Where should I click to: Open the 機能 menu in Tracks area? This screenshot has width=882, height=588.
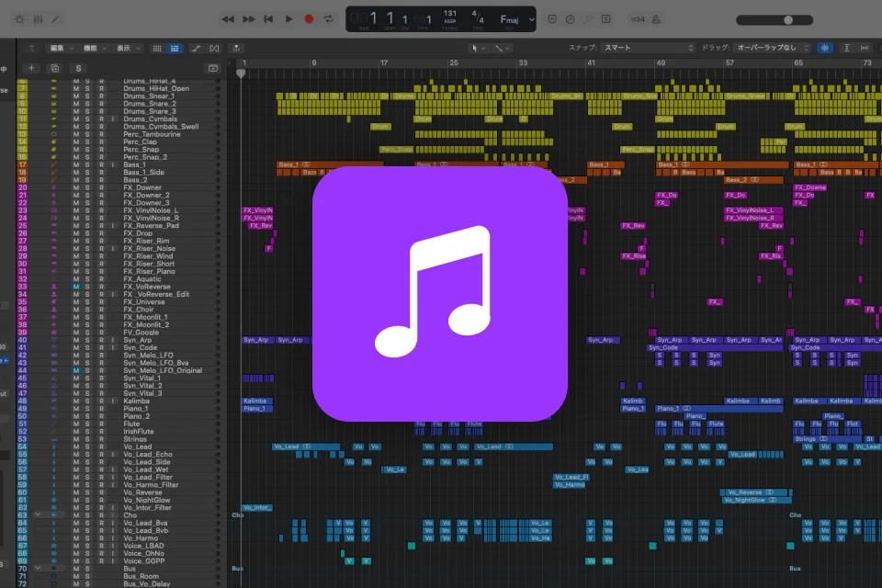pos(95,49)
